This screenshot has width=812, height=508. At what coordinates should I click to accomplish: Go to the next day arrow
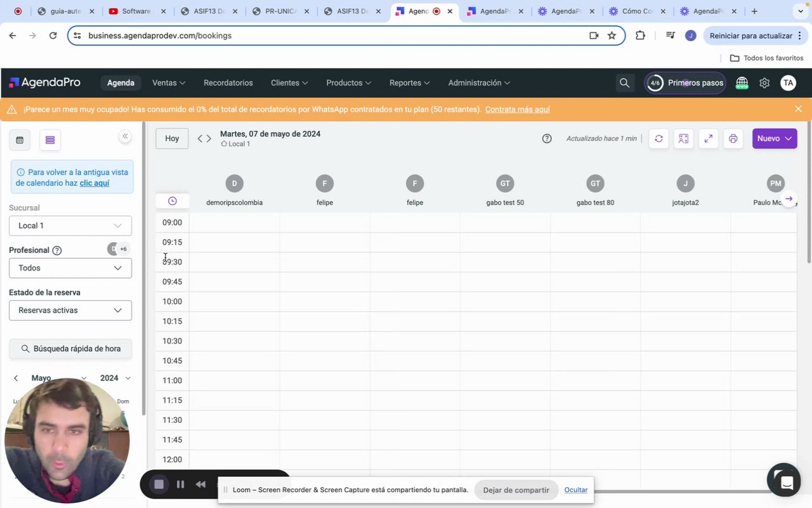pyautogui.click(x=209, y=138)
